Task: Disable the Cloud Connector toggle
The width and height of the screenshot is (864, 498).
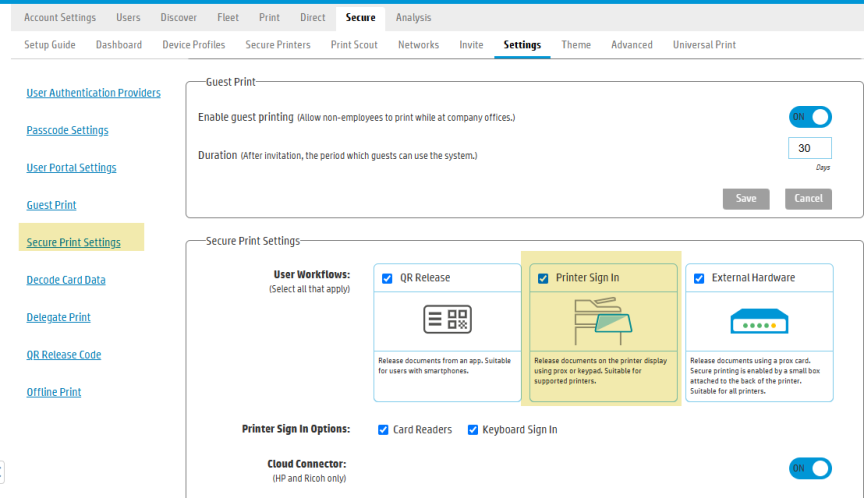Action: click(810, 468)
